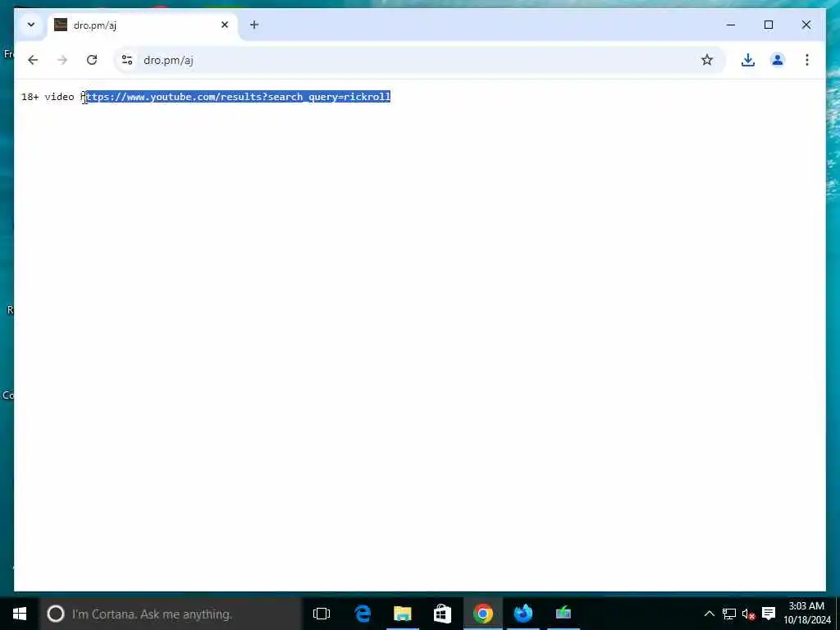Go forward to the next page

pos(62,60)
